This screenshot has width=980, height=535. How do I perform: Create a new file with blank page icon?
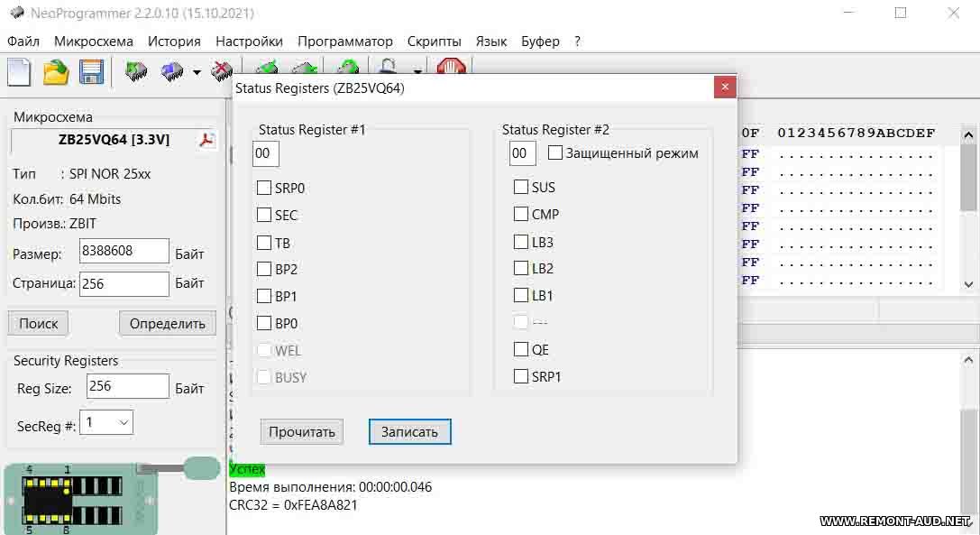pos(19,71)
